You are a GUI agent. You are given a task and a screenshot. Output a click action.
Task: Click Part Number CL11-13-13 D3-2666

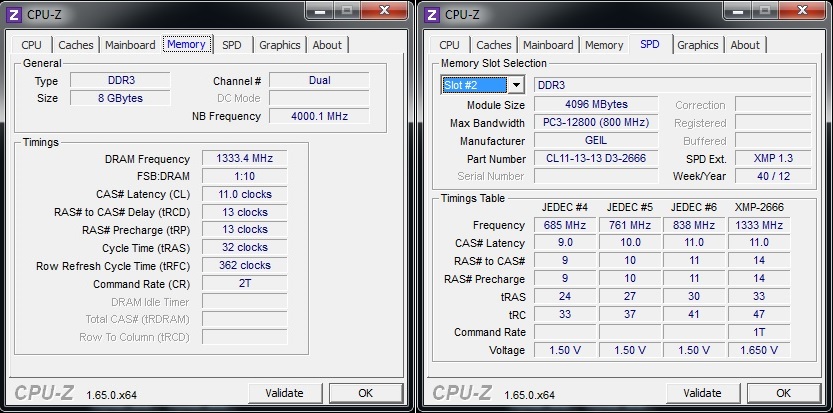tap(596, 158)
